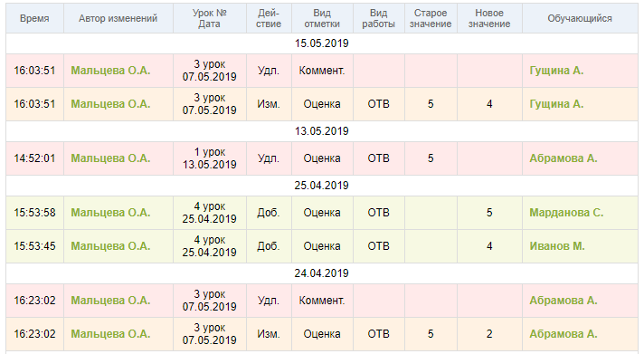Click the 25.04.2019 date group row

pyautogui.click(x=322, y=186)
